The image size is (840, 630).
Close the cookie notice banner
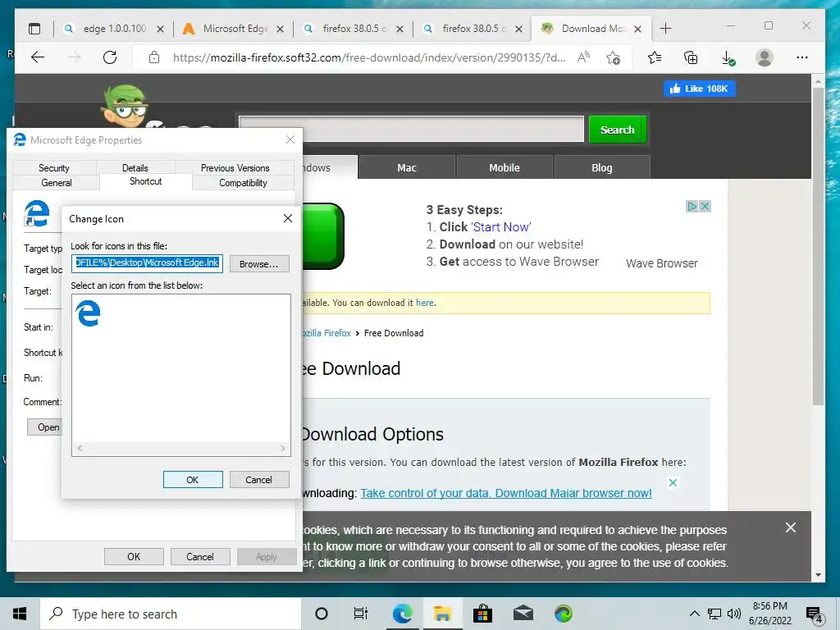[x=790, y=527]
